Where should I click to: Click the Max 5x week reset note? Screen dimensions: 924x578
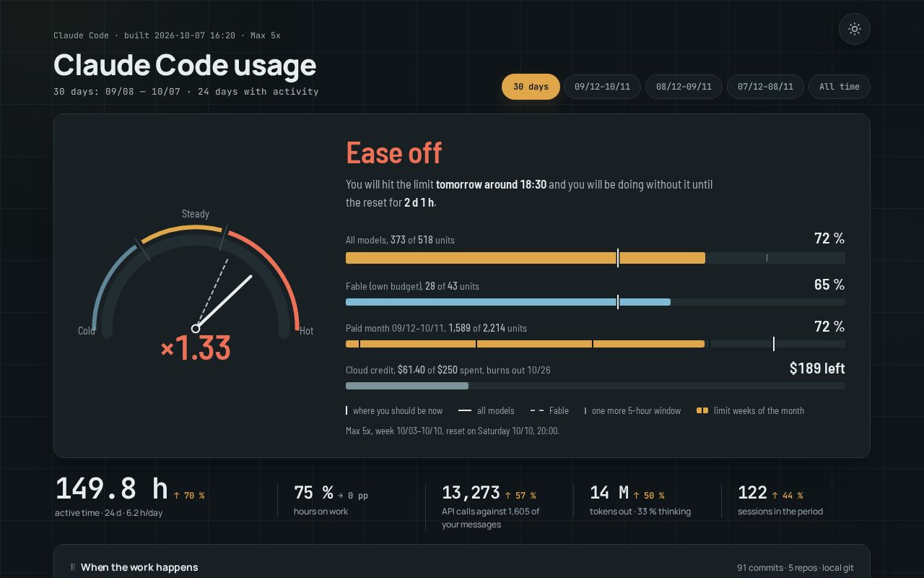click(x=453, y=431)
